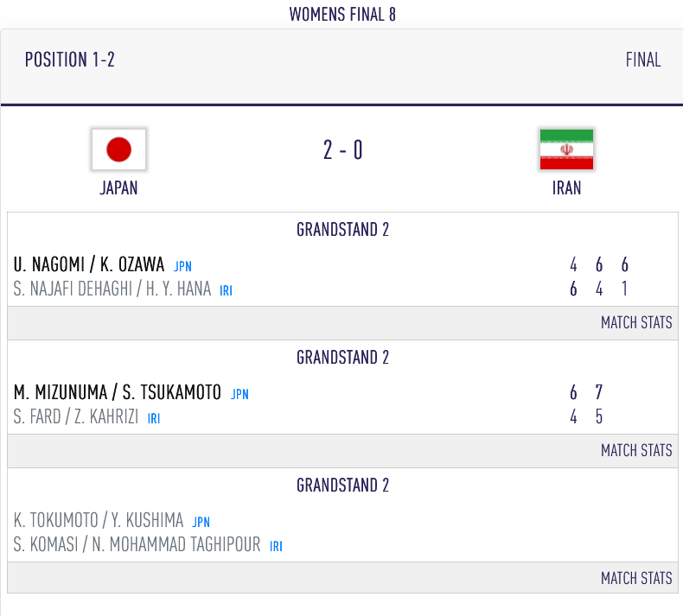Open match stats for Nagomi/Ozawa match
683x616 pixels.
click(636, 322)
